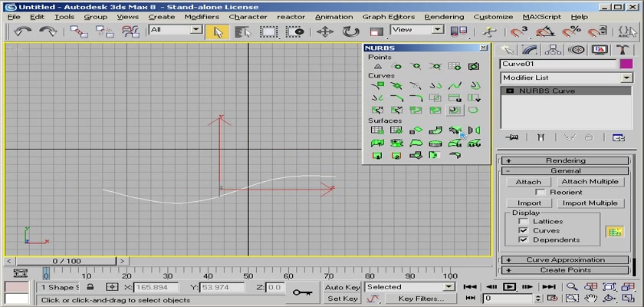Click the Create Cap Surface icon in NURBS toolbox
Screen dimensions: 644x307
[435, 144]
